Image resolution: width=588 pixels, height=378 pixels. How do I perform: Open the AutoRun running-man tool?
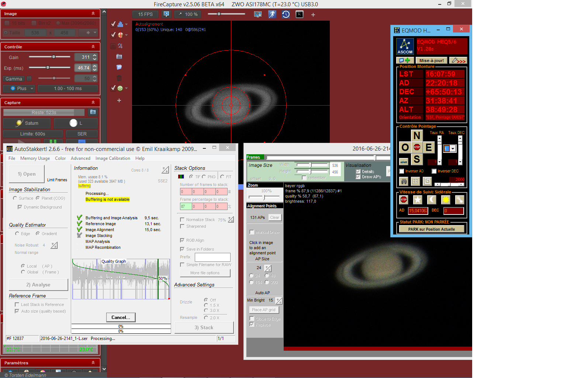tap(272, 14)
